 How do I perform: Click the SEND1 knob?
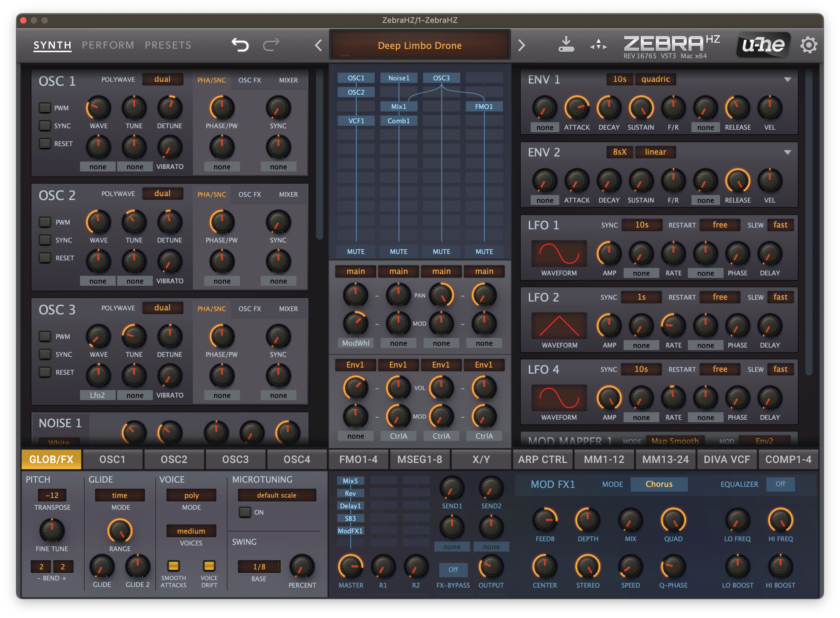coord(452,488)
